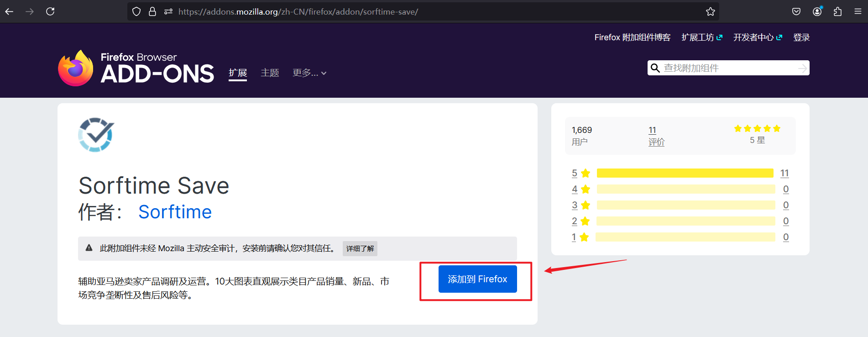Click the 查找附加组件 search field
Viewport: 868px width, 337px height.
tap(728, 68)
